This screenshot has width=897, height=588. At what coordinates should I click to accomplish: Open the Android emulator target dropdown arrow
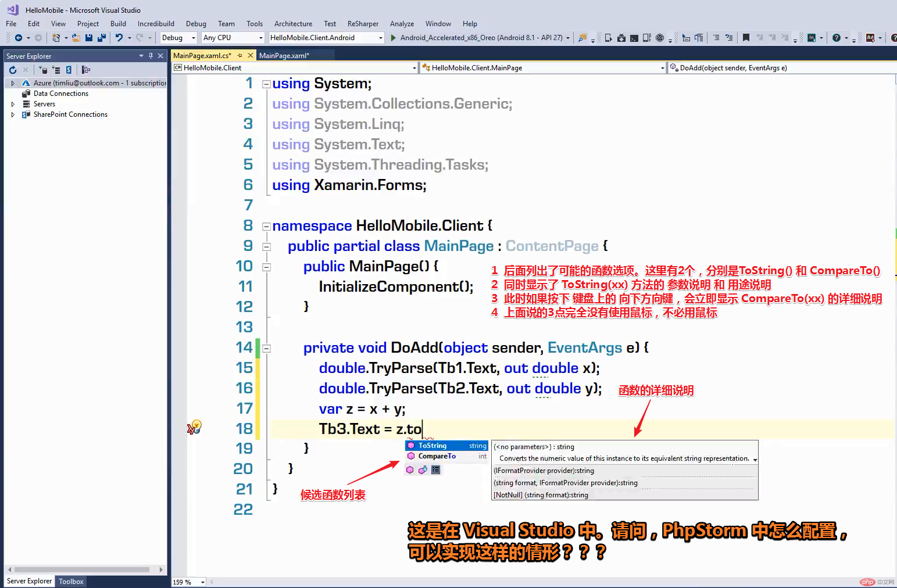click(568, 38)
